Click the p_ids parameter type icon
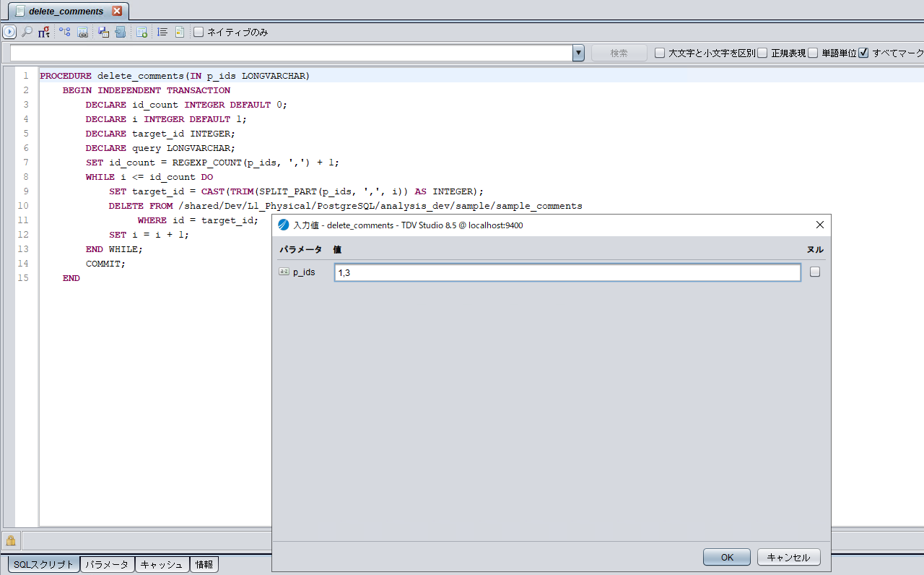Viewport: 924px width, 575px height. click(x=284, y=272)
